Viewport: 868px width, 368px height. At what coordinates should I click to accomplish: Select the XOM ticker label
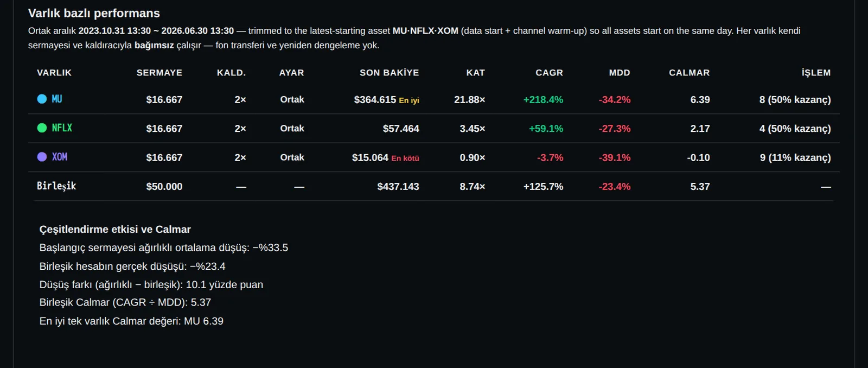coord(60,156)
